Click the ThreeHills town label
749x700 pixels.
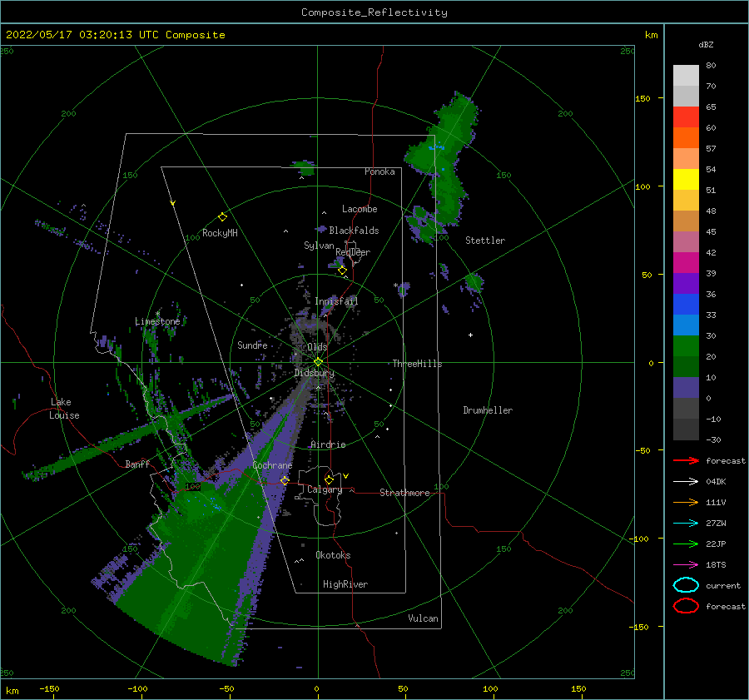(x=417, y=364)
